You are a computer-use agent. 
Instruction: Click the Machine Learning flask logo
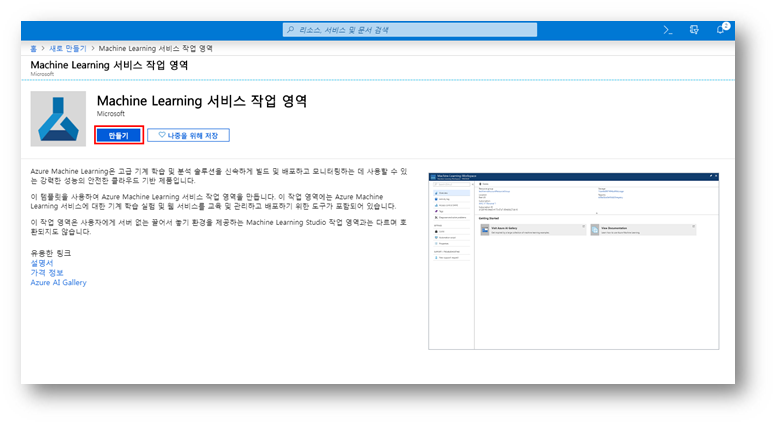[58, 119]
